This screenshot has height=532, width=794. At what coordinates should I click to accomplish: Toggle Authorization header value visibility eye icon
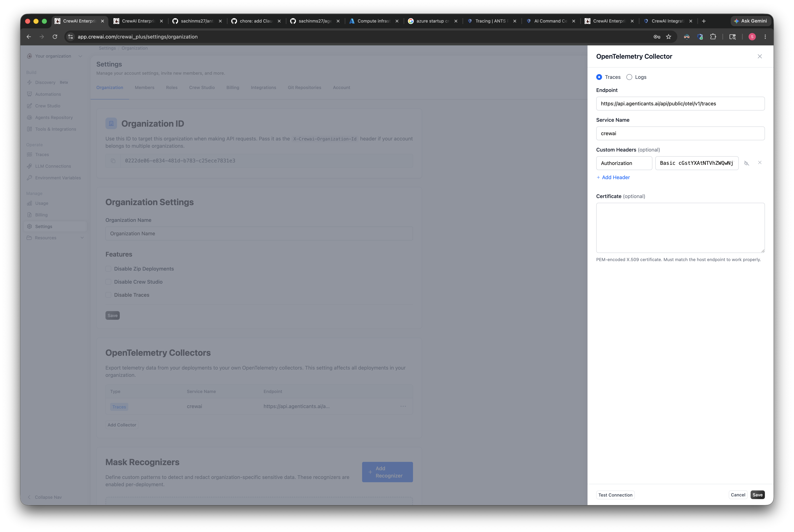tap(747, 163)
